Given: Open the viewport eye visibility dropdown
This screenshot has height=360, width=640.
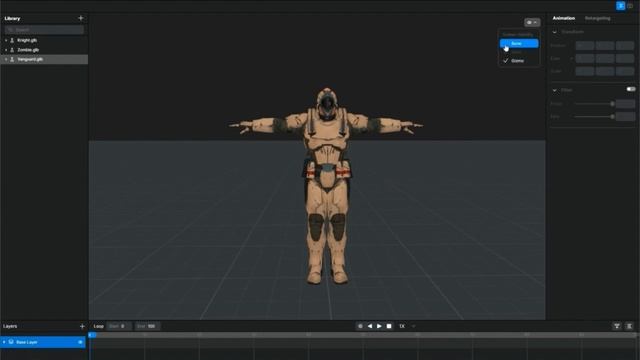Looking at the screenshot, I should [x=532, y=22].
